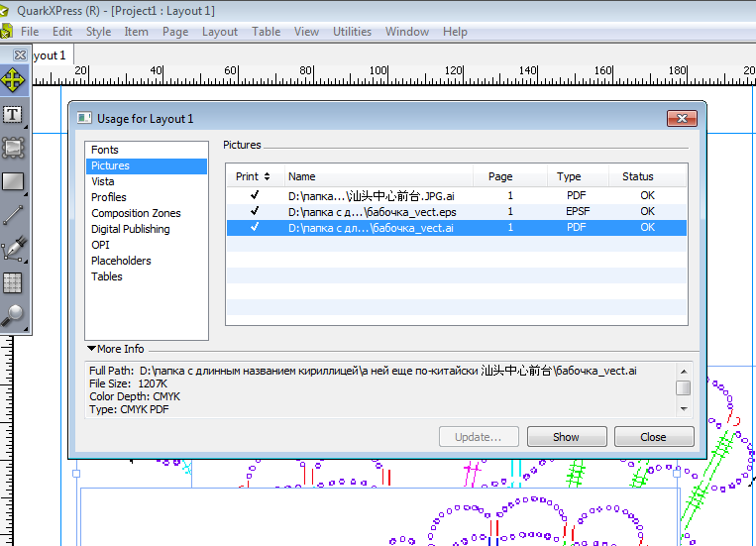Select the Item (move) tool
The image size is (756, 546).
[13, 80]
